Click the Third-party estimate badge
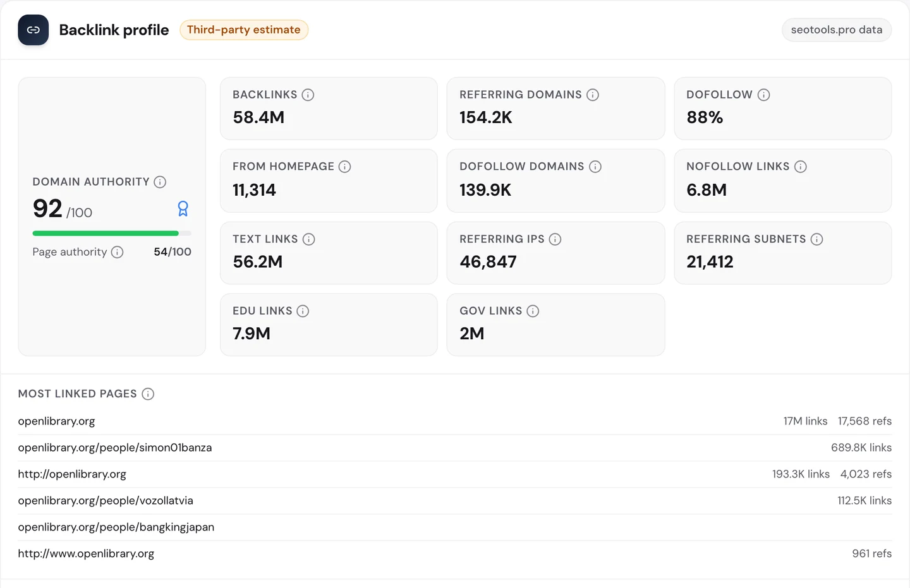 (x=244, y=30)
